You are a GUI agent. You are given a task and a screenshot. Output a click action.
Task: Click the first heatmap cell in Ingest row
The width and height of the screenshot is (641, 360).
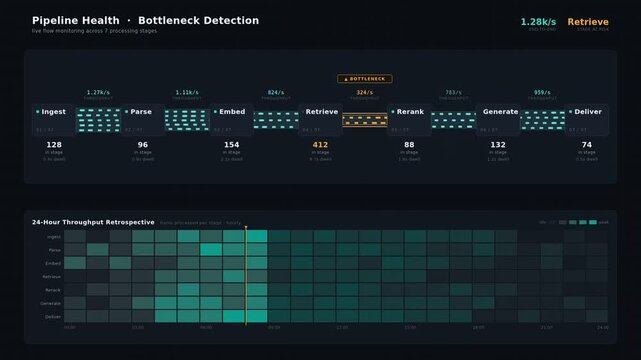[x=75, y=236]
